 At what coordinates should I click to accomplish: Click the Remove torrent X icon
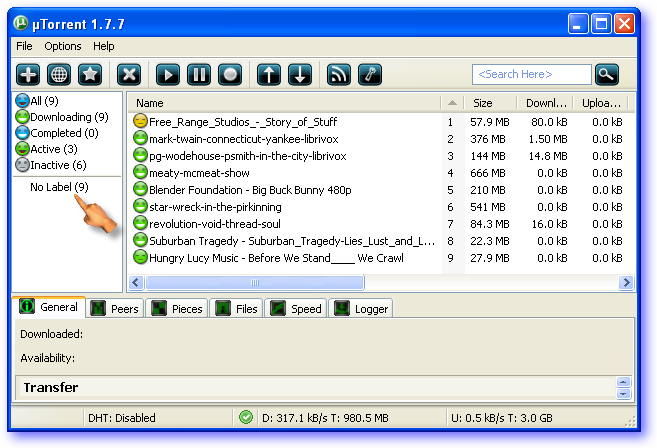click(129, 75)
